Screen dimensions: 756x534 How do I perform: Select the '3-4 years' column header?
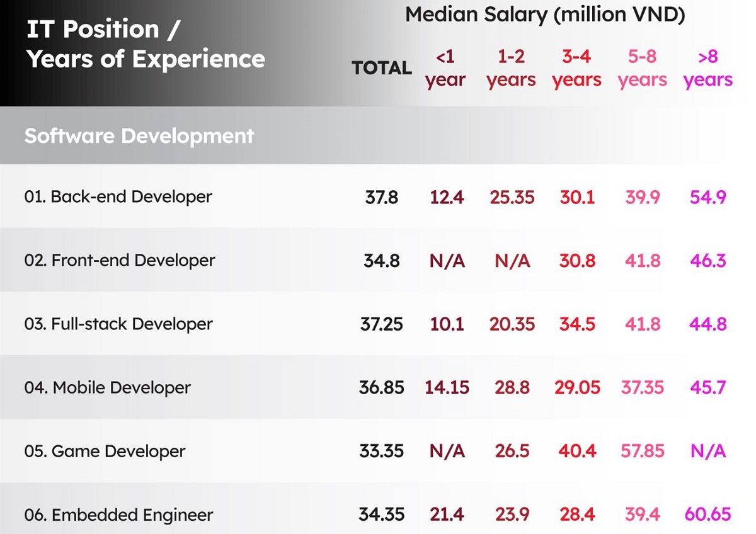pos(576,69)
